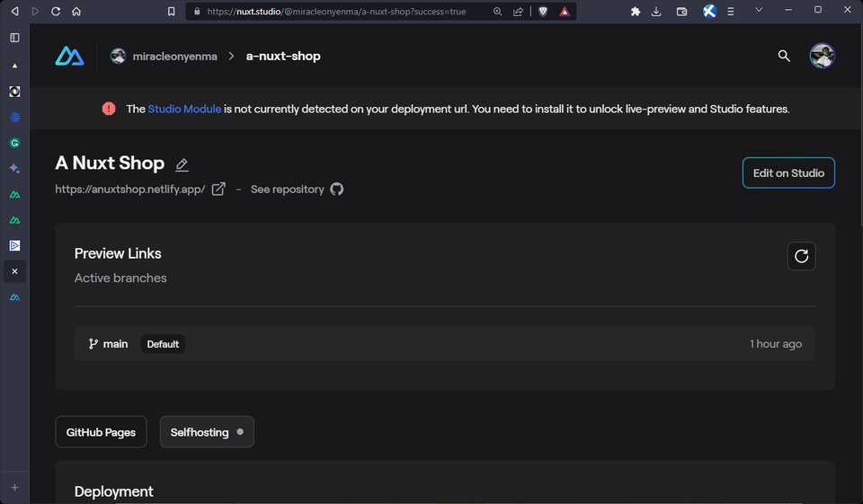Viewport: 863px width, 504px height.
Task: Expand the tab search chevron
Action: 759,9
